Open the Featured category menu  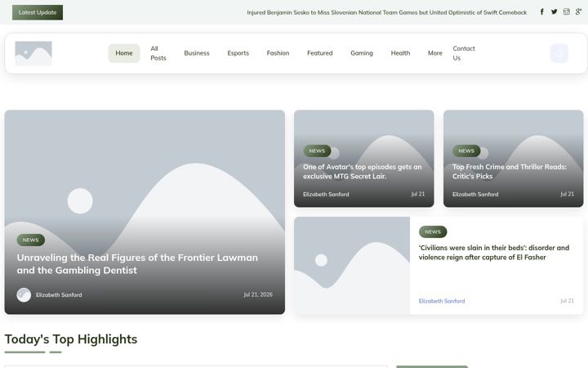tap(320, 53)
